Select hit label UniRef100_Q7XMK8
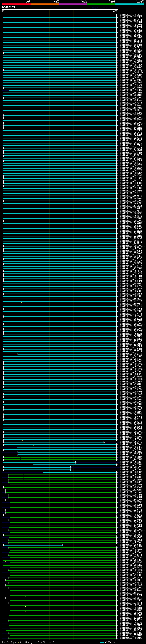The width and height of the screenshot is (146, 644). pyautogui.click(x=131, y=80)
